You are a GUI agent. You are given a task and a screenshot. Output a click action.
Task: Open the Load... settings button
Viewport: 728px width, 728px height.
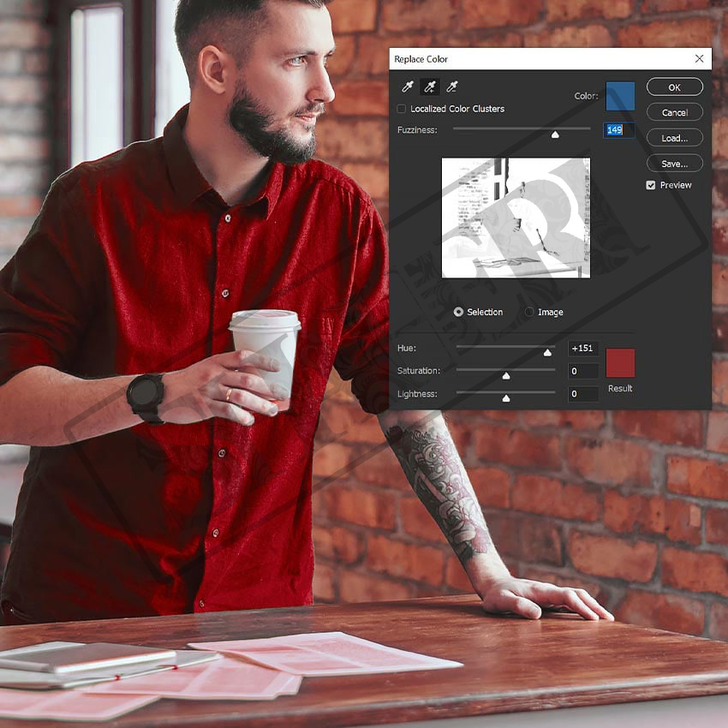pyautogui.click(x=674, y=138)
